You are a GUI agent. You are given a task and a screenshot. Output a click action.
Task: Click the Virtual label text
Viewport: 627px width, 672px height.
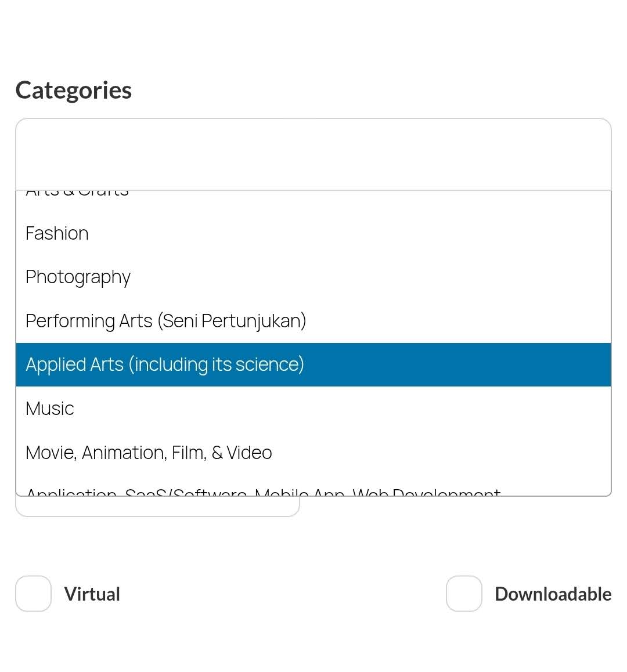pos(92,594)
